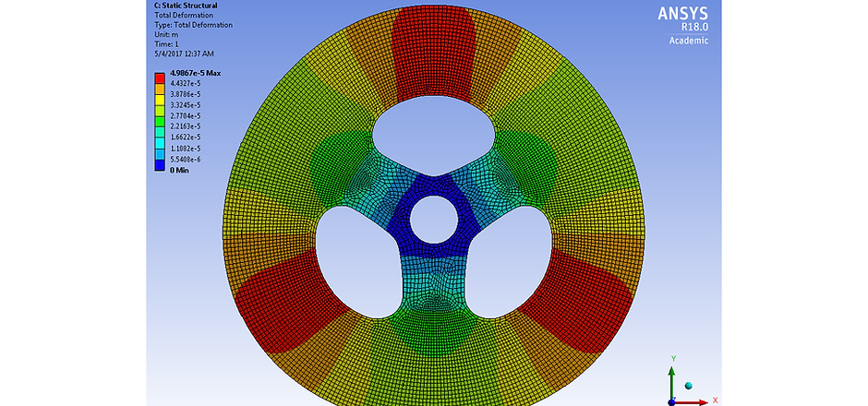This screenshot has height=406, width=868.
Task: Click the '2.7704e-5' legend value
Action: pyautogui.click(x=185, y=116)
